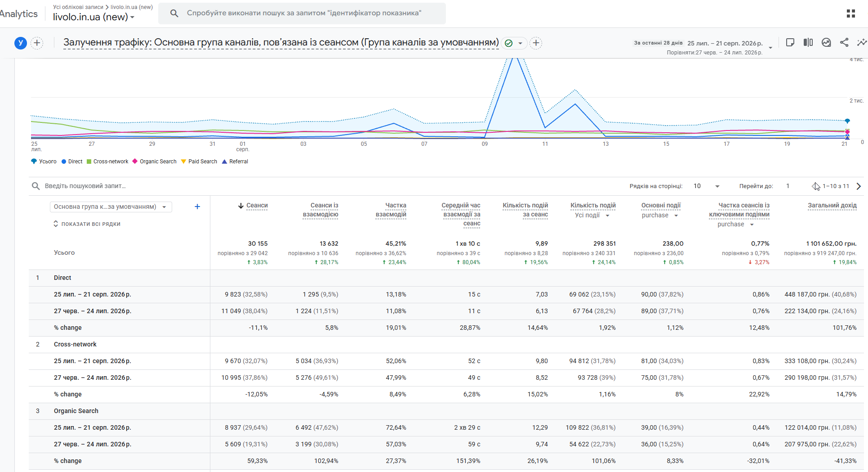This screenshot has height=472, width=868.
Task: Open the Google apps grid icon
Action: [850, 13]
